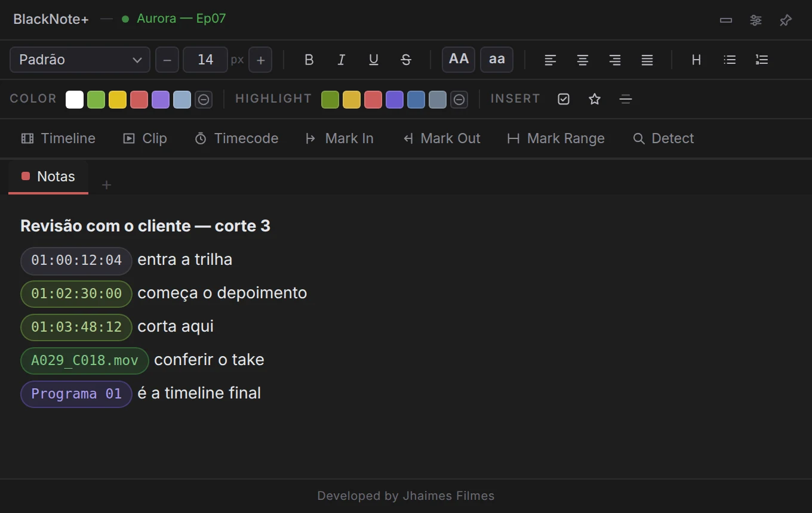Click the note text 'entra a trilha'
812x513 pixels.
pyautogui.click(x=185, y=259)
